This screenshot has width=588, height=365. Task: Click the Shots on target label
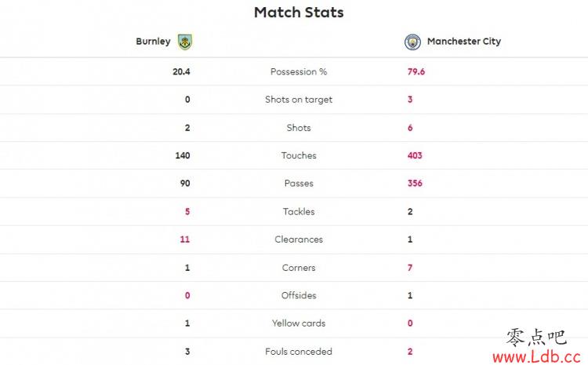tap(299, 100)
